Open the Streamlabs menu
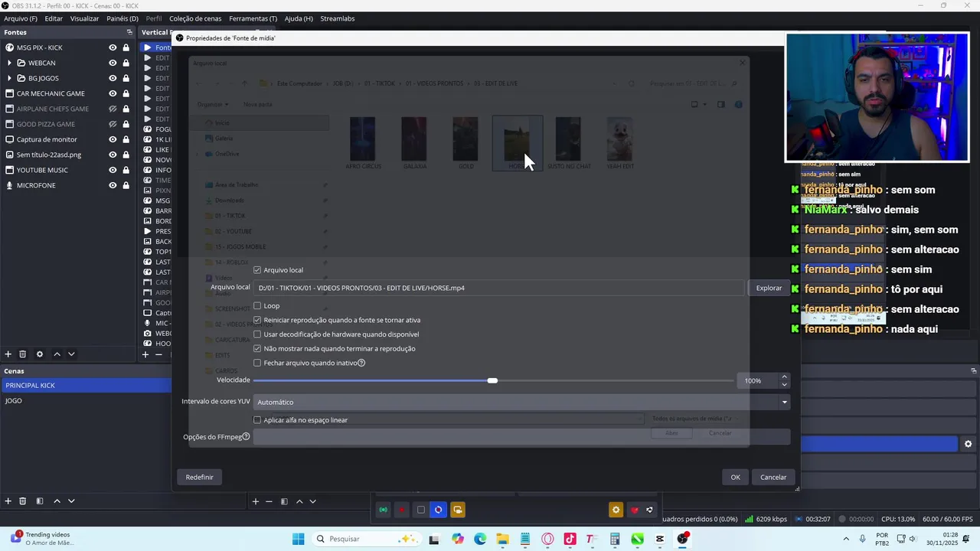Image resolution: width=980 pixels, height=551 pixels. pyautogui.click(x=338, y=18)
